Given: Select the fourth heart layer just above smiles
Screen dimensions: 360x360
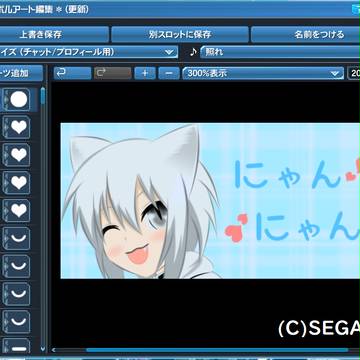Looking at the screenshot, I should 17,211.
